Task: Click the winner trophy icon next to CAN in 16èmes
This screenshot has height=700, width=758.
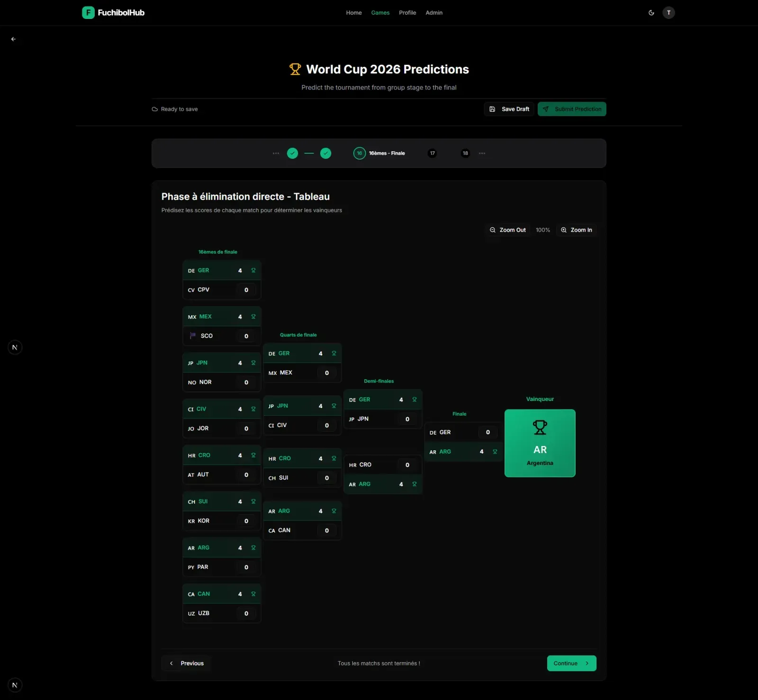Action: coord(253,594)
